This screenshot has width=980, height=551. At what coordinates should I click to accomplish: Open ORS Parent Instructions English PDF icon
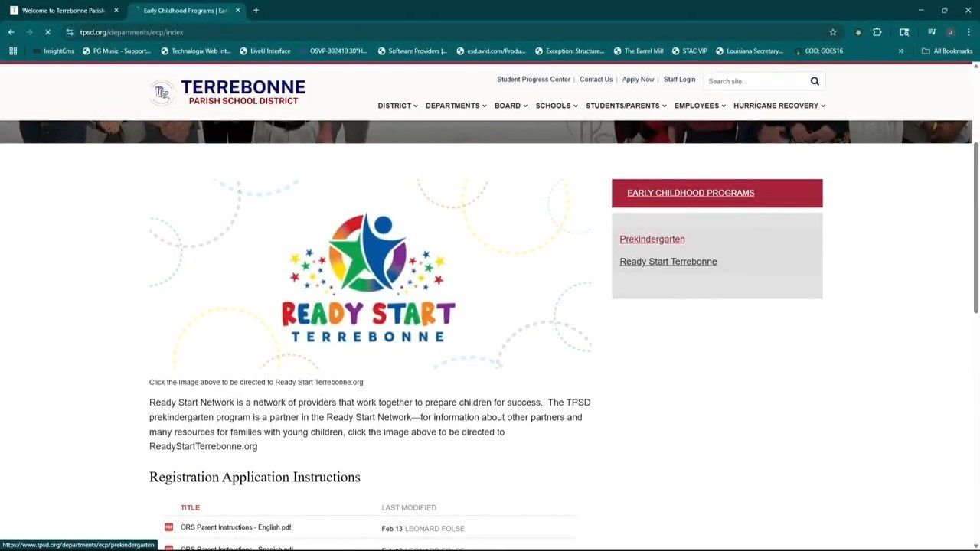point(169,527)
